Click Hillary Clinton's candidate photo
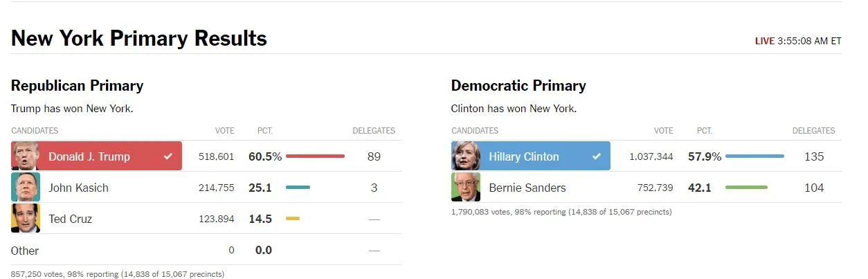Viewport: 868px width, 279px height. [466, 156]
